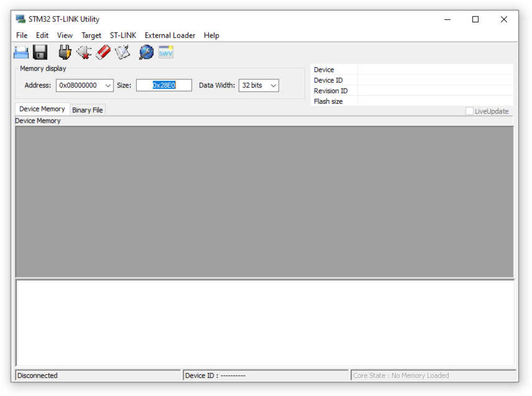Open the File menu
532x396 pixels.
[x=22, y=35]
